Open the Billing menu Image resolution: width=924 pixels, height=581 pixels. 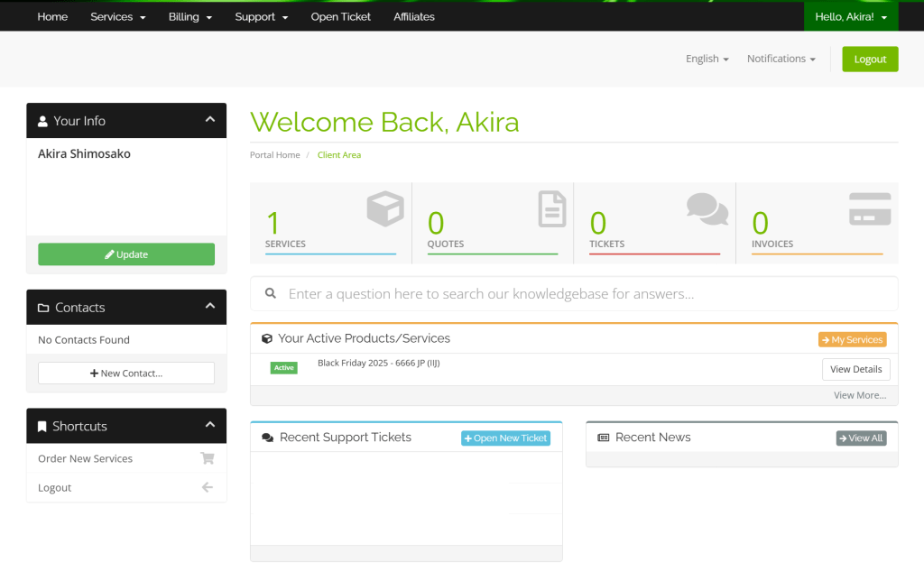189,17
